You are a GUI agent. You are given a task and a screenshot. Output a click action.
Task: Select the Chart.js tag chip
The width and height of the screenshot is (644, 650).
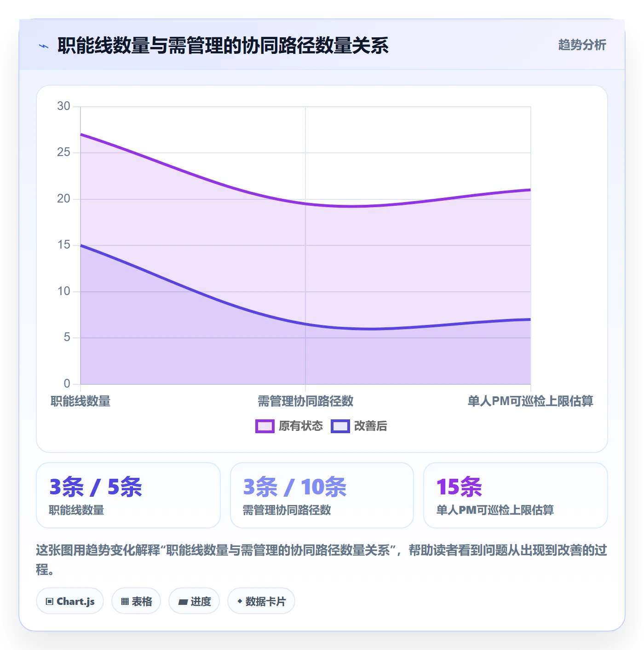tap(70, 601)
